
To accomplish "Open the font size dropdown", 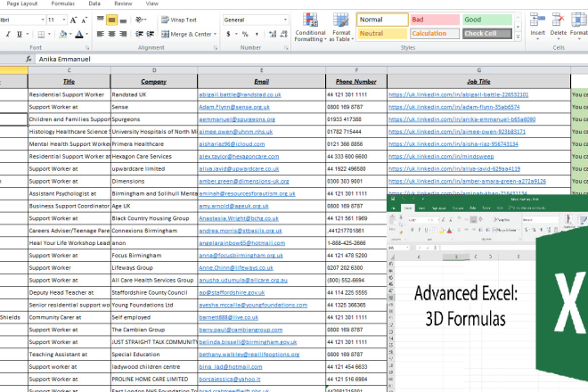I will tap(64, 20).
